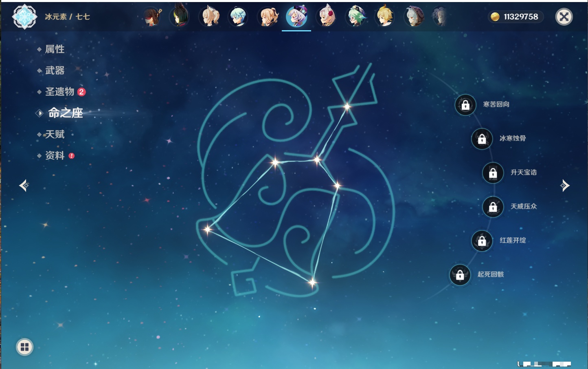Select Noelle avatar with red rose
Image resolution: width=588 pixels, height=369 pixels.
click(326, 17)
